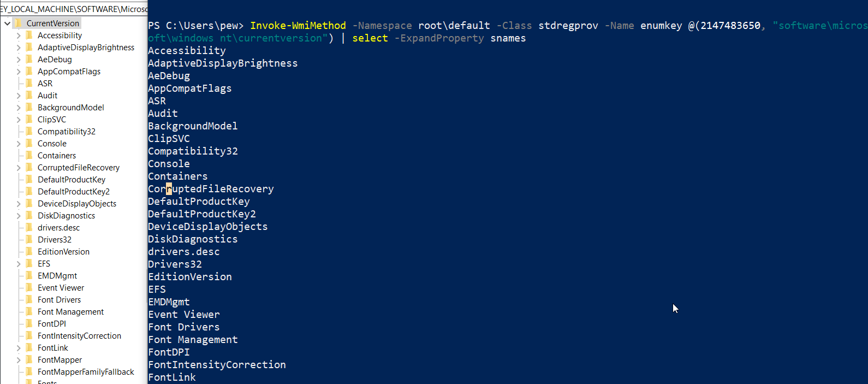Expand the DiskDiagnostics key
The height and width of the screenshot is (384, 868).
point(19,216)
